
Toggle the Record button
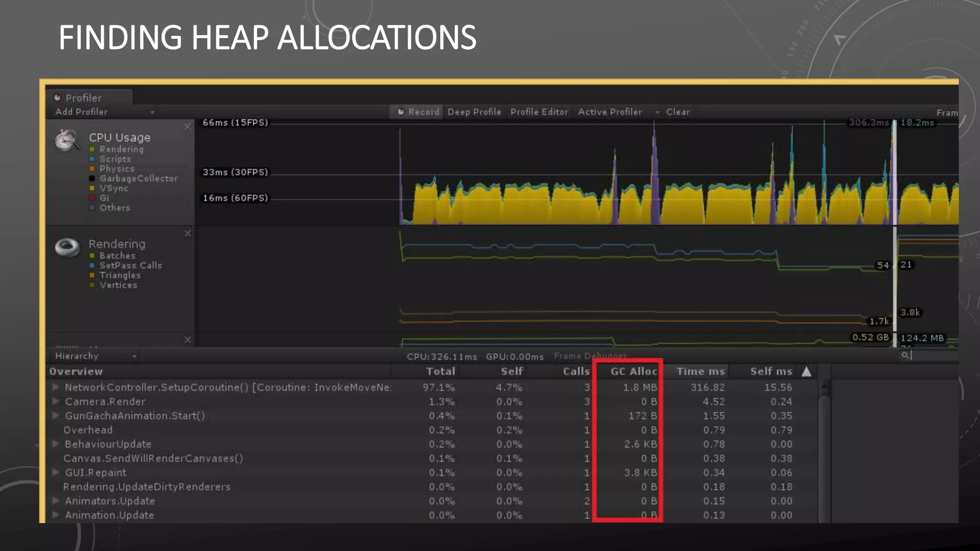[417, 112]
